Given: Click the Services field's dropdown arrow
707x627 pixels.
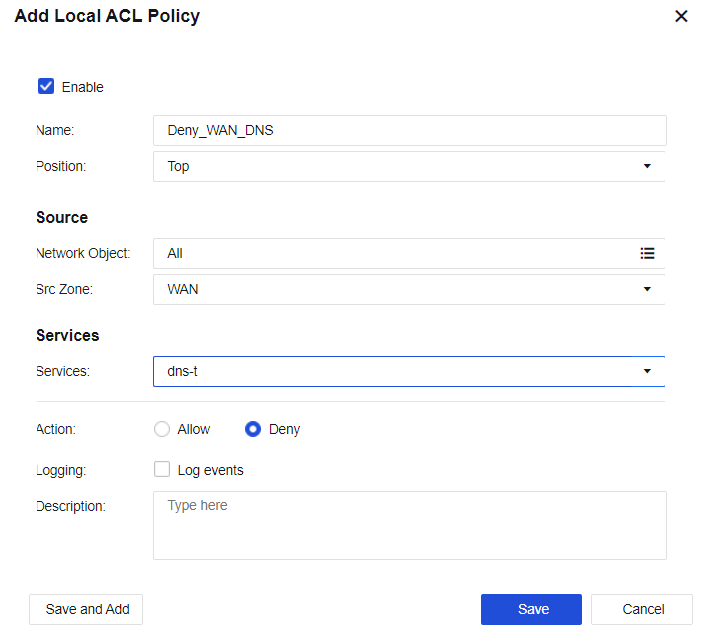Looking at the screenshot, I should (647, 372).
